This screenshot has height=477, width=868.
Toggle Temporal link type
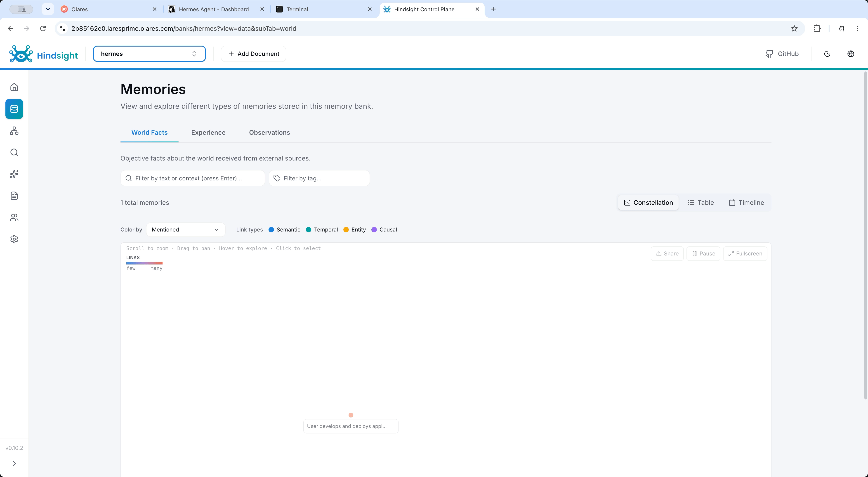[x=322, y=229]
